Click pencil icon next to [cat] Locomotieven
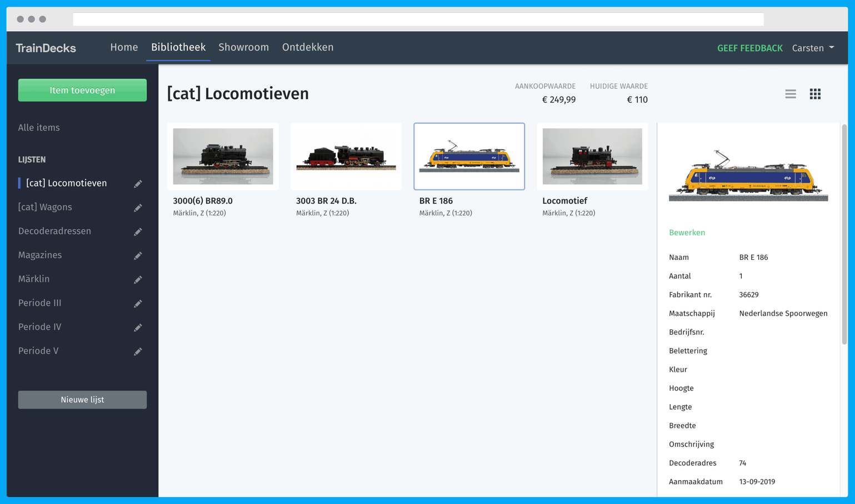The height and width of the screenshot is (504, 855). pyautogui.click(x=138, y=184)
